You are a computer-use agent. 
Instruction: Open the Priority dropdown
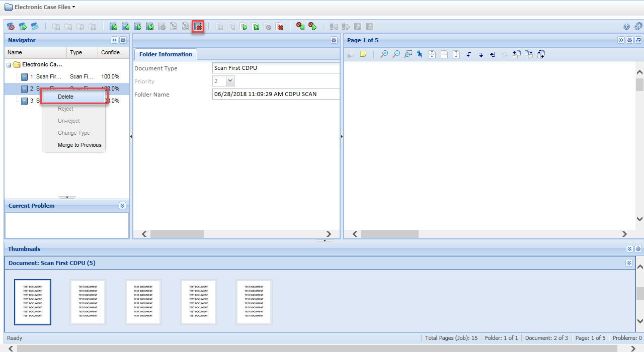pyautogui.click(x=230, y=81)
